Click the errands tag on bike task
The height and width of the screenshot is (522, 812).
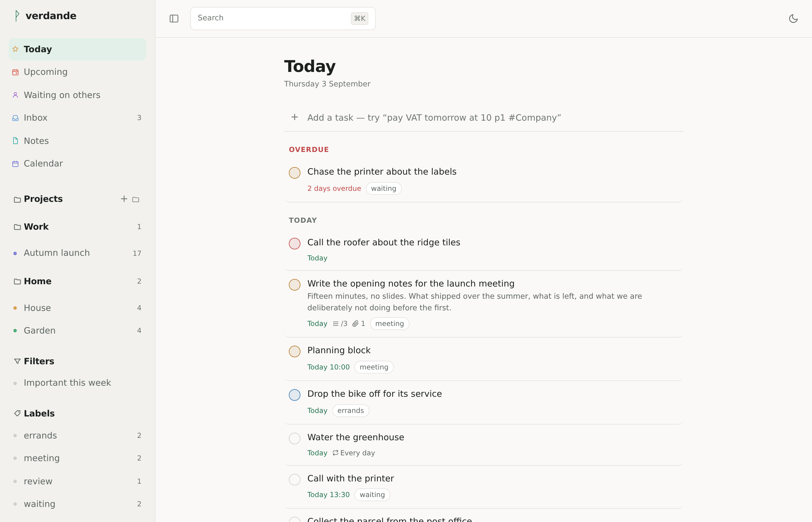point(350,410)
